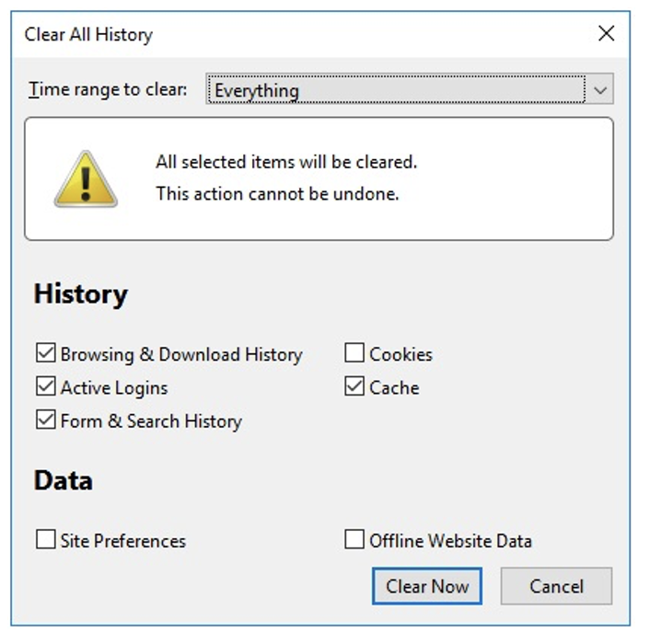The image size is (650, 644).
Task: Select the Data section heading
Action: [x=64, y=480]
